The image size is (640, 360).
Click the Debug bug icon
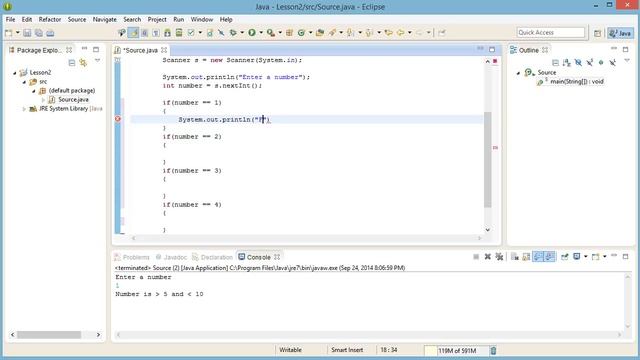coord(233,33)
